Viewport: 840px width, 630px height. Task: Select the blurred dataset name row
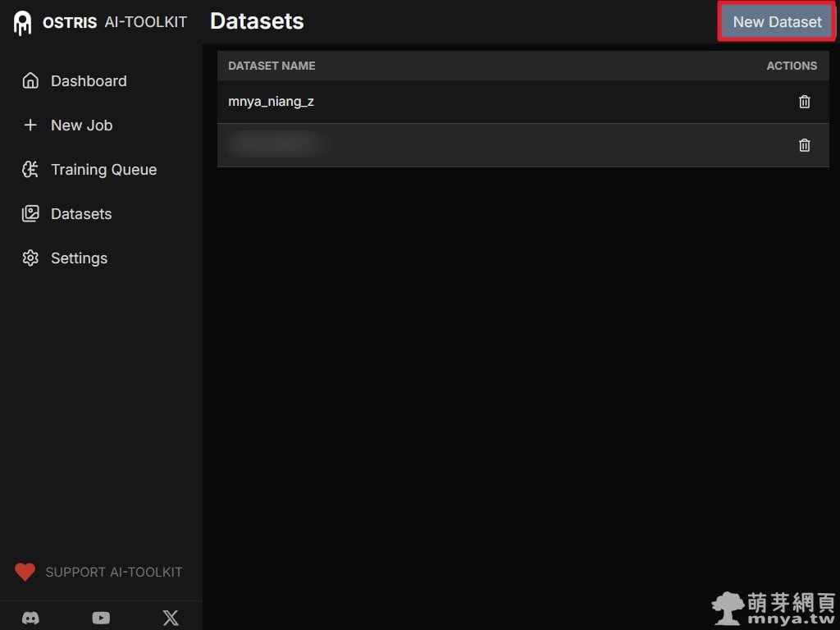(x=277, y=145)
